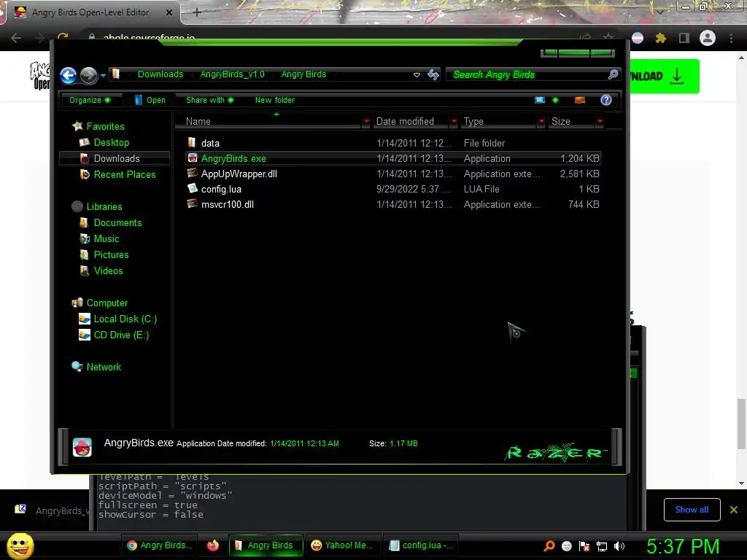Select Downloads in address breadcrumb

(160, 74)
